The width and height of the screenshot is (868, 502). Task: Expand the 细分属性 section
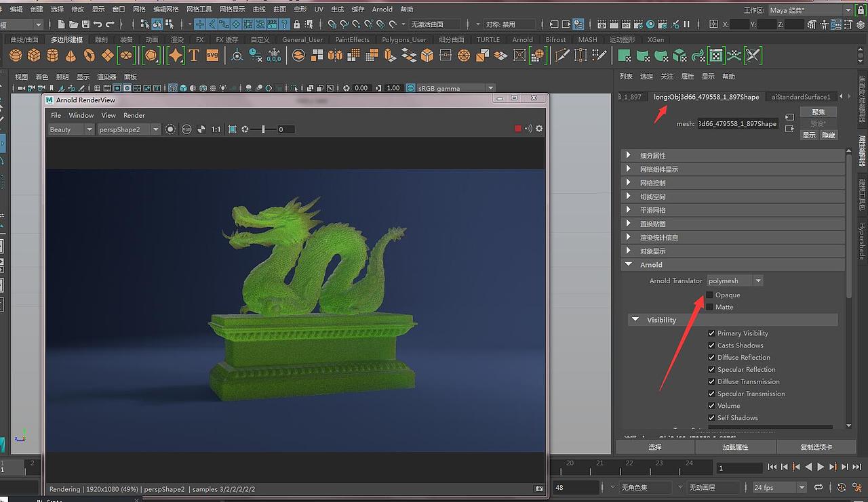click(733, 156)
